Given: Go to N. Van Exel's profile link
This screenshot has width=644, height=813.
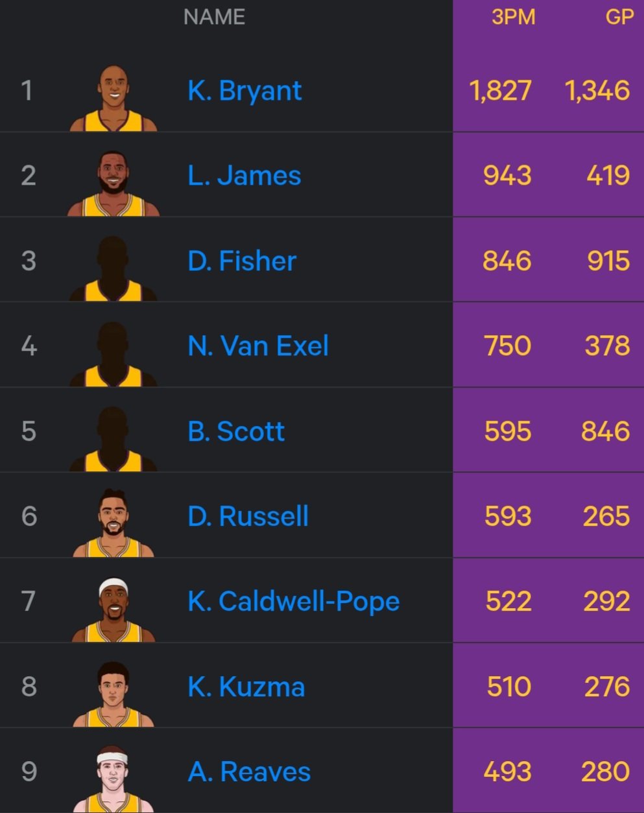Looking at the screenshot, I should (258, 346).
